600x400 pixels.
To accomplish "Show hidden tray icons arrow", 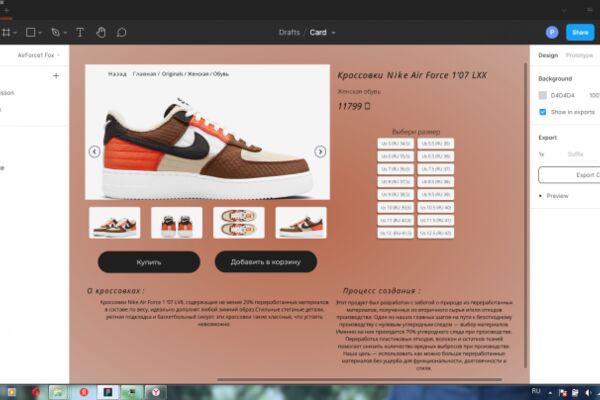I will [x=550, y=393].
